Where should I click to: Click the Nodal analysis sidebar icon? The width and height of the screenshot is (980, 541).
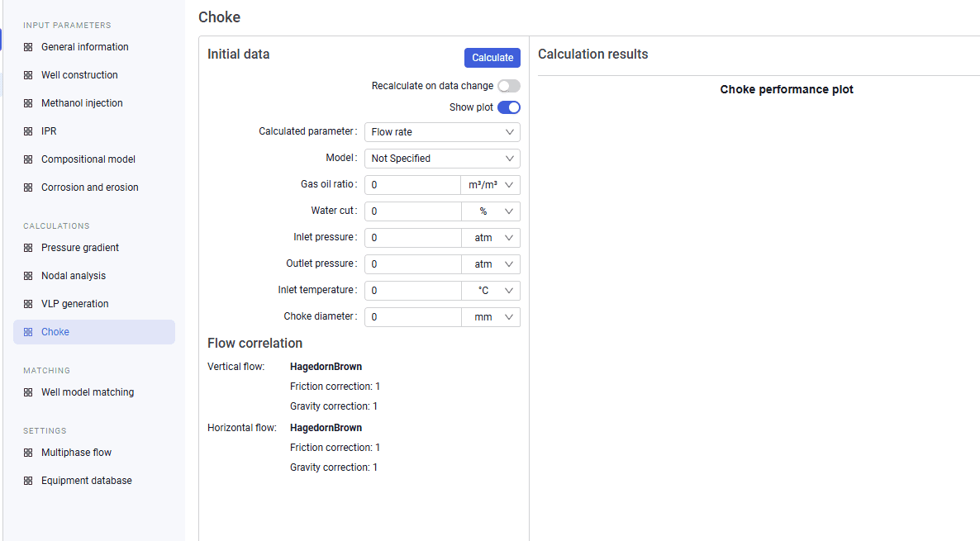pyautogui.click(x=28, y=276)
